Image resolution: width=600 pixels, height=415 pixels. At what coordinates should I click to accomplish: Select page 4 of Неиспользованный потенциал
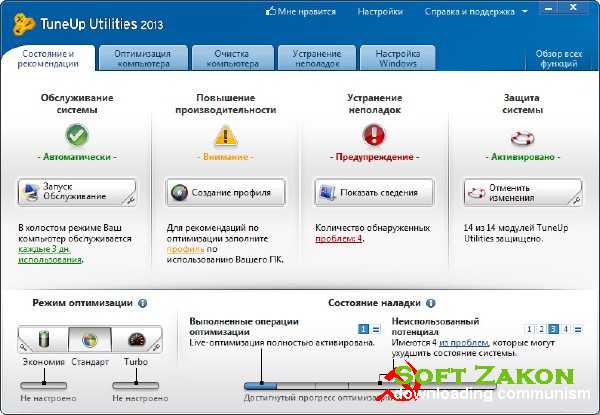tap(566, 329)
